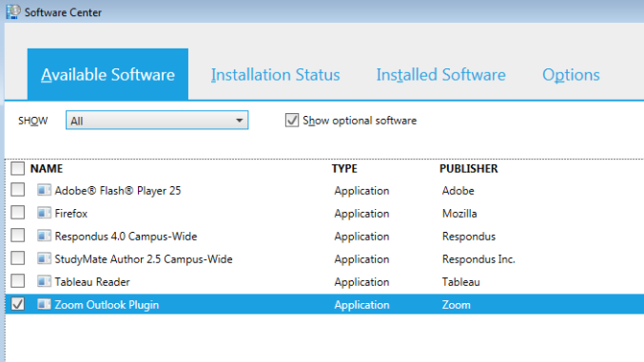Check the box for Firefox
Viewport: 644px width, 362px height.
pos(18,213)
